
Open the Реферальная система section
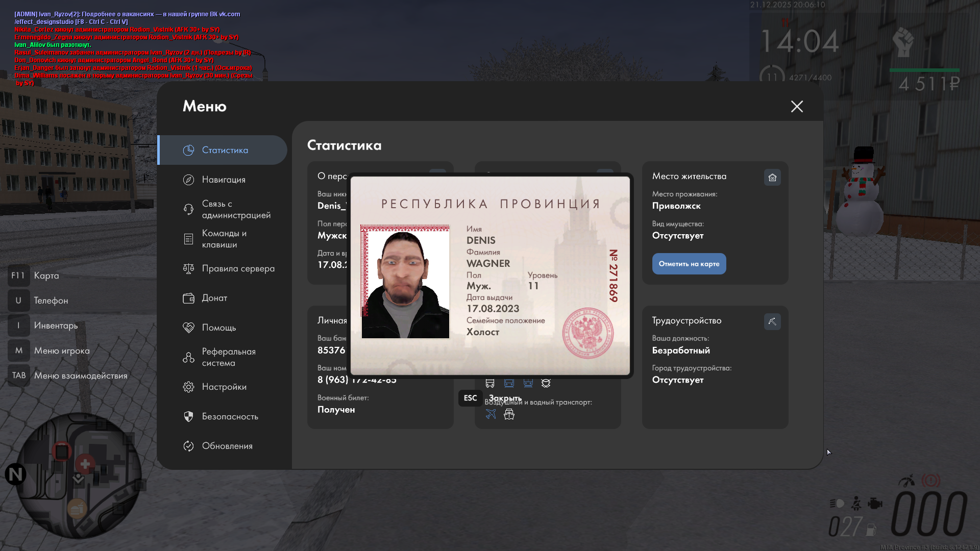[228, 357]
